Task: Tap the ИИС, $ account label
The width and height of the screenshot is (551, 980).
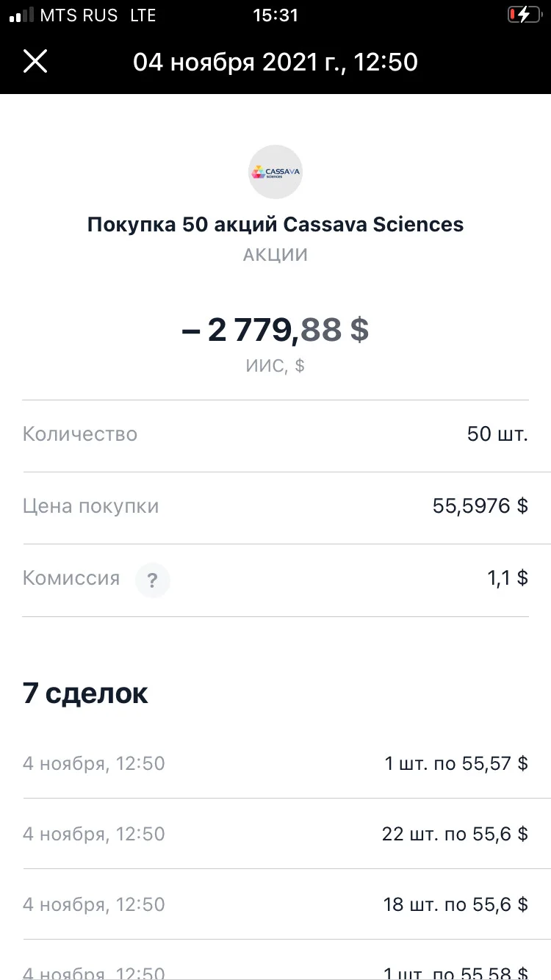Action: (x=275, y=366)
